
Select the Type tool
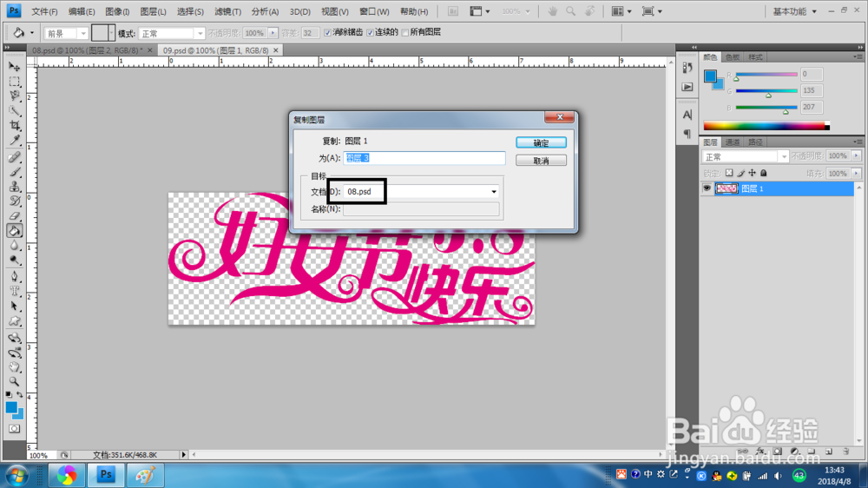[x=15, y=292]
